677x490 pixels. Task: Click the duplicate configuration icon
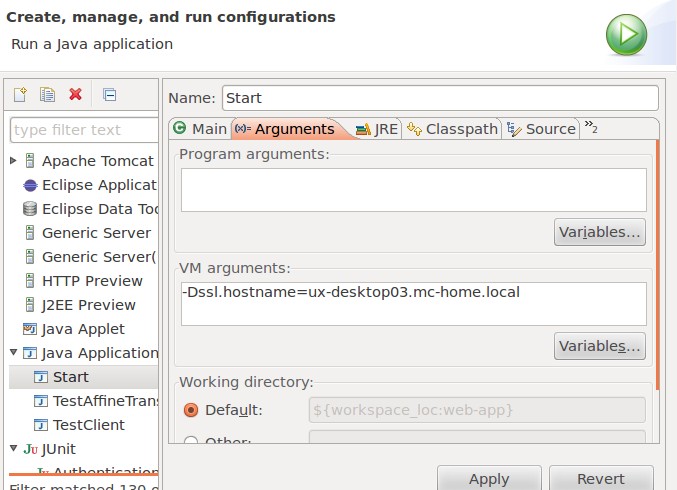coord(47,95)
